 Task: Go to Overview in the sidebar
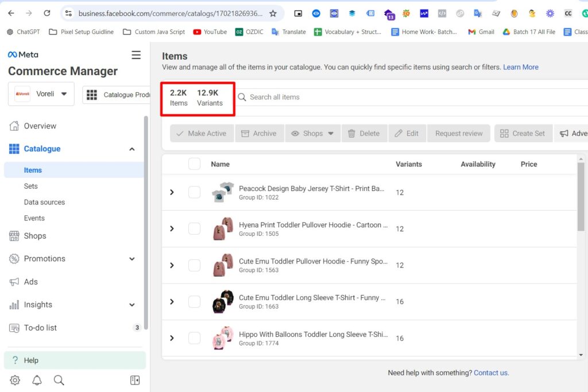[40, 126]
